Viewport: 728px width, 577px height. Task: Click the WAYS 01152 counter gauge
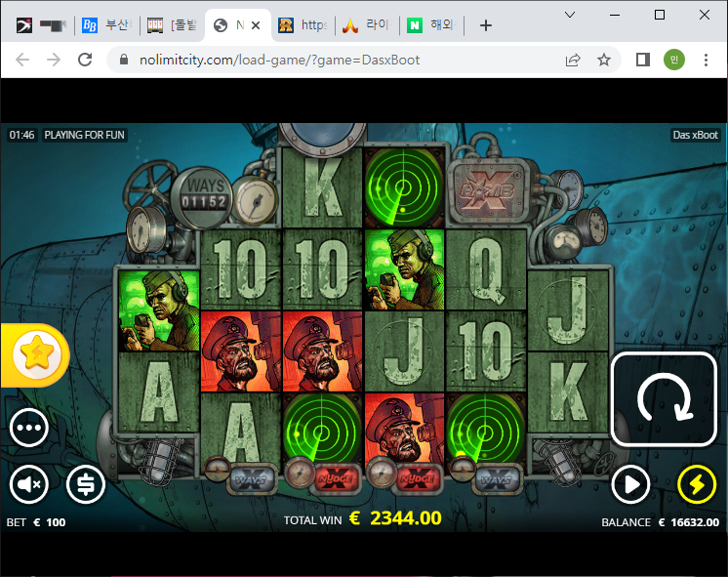coord(202,197)
